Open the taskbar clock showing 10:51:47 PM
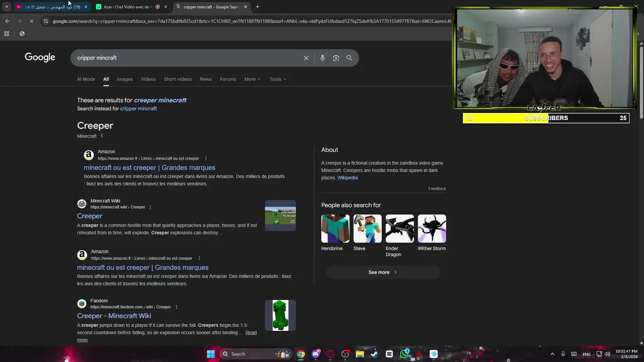This screenshot has width=644, height=362. 626,354
